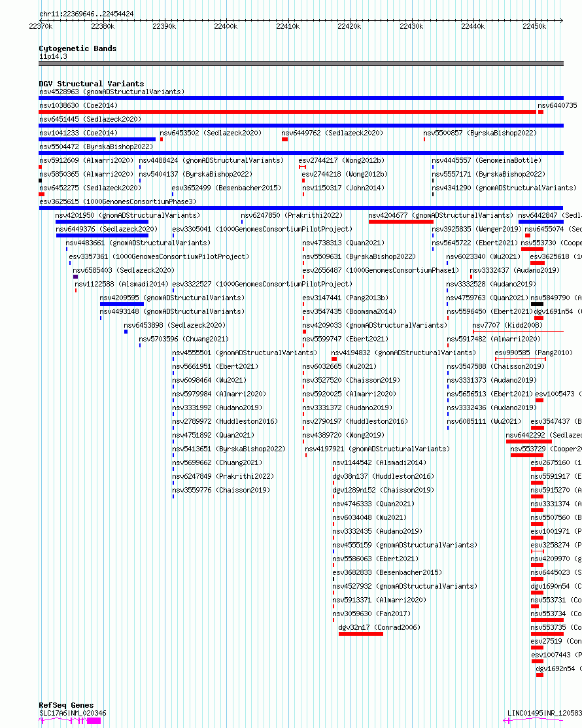Click the esv2656487 1000GenomesConsortiumPhase1 label
Screen dimensions: 582x728
pyautogui.click(x=381, y=270)
